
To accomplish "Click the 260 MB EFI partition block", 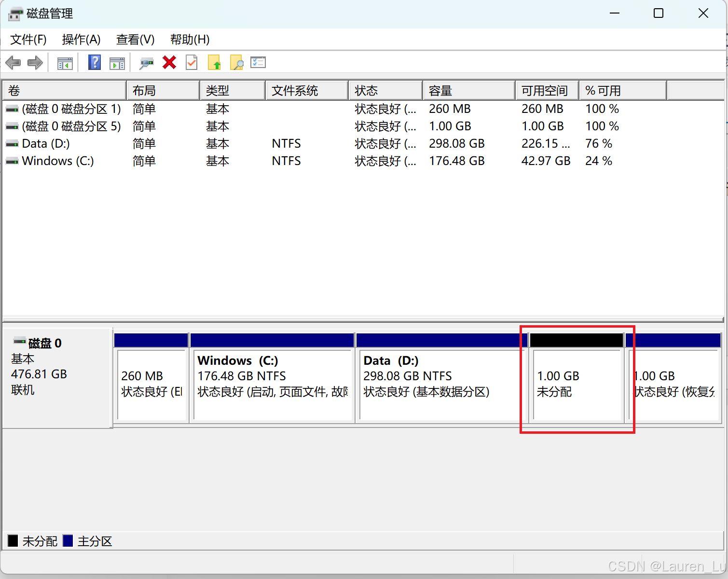I will click(x=151, y=378).
